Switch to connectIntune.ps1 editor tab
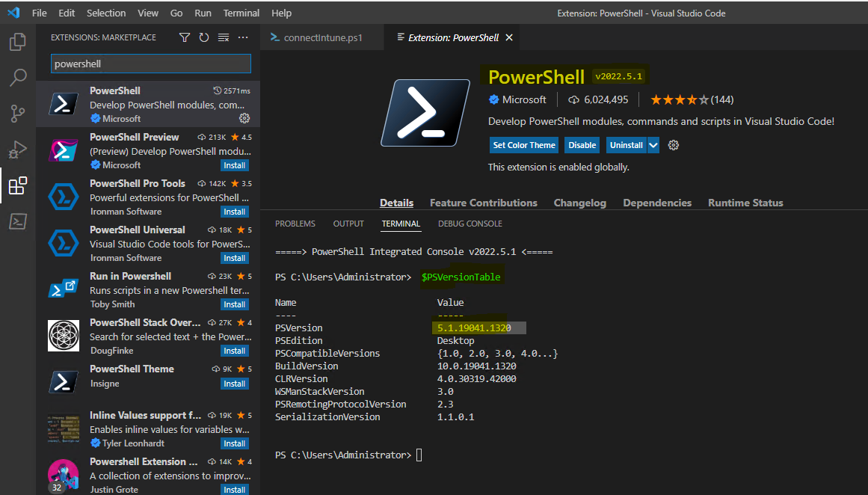Screen dimensions: 868x495 pyautogui.click(x=322, y=37)
